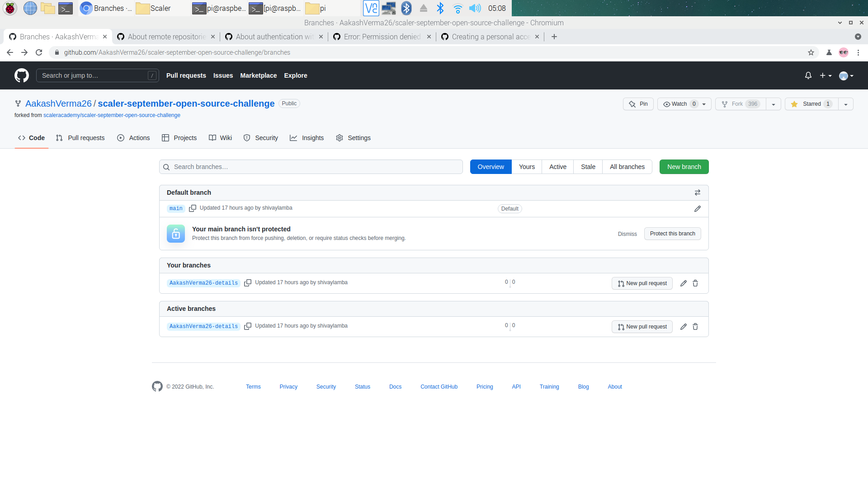Open the scaleracademy source repository link
This screenshot has width=868, height=488.
(x=112, y=115)
